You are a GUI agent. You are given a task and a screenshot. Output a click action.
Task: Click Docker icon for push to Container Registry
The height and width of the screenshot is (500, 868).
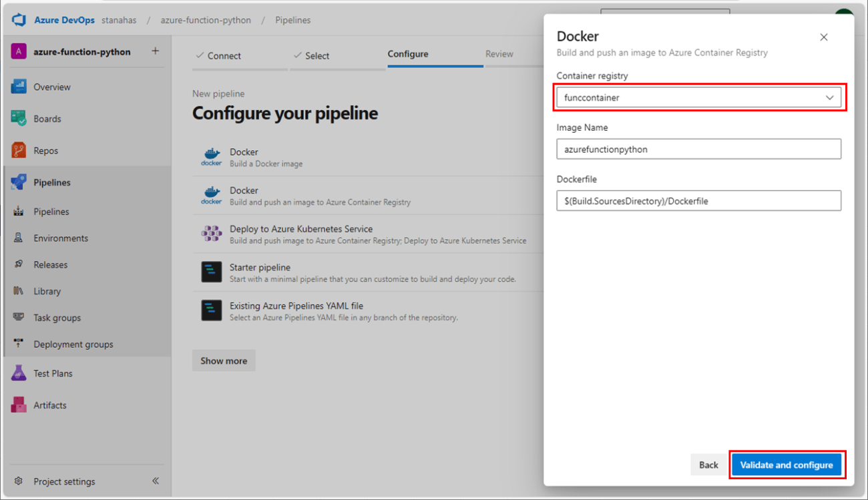pyautogui.click(x=212, y=196)
